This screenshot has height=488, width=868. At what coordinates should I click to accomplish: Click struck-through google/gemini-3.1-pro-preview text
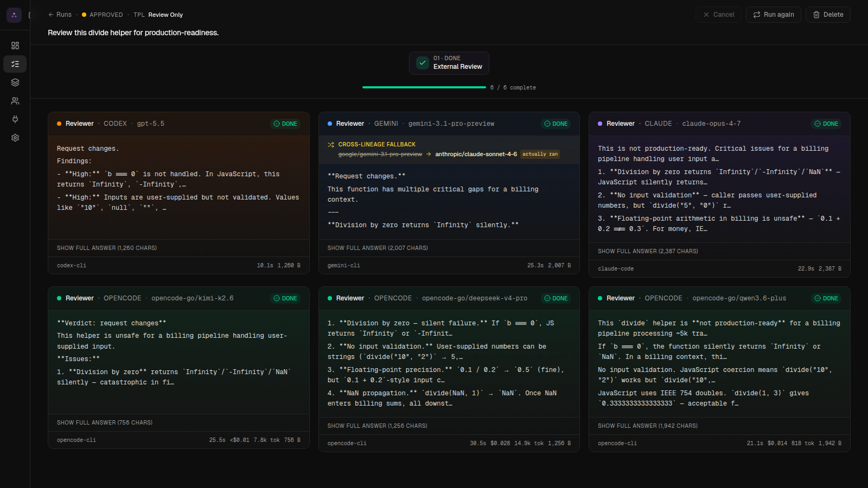(380, 154)
